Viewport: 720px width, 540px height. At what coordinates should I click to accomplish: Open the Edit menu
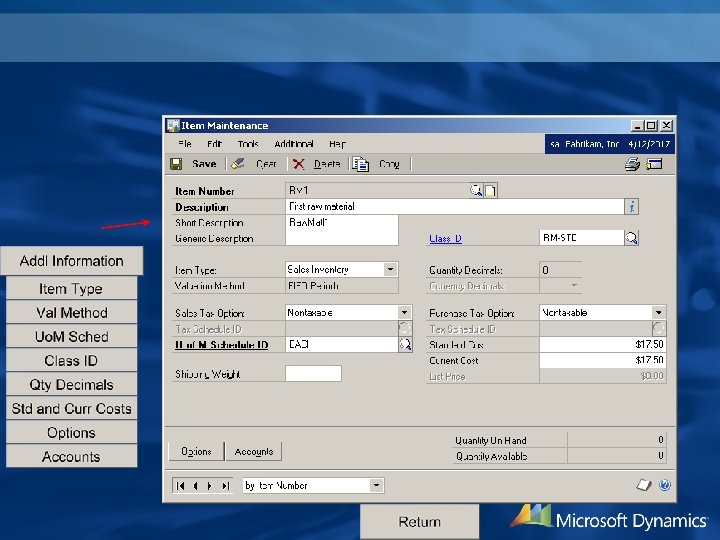point(214,144)
